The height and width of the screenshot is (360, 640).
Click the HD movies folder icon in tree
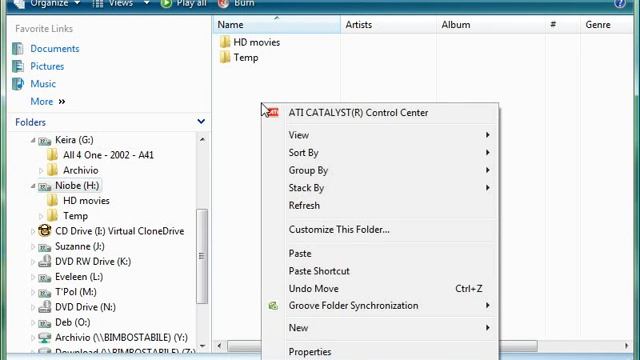(52, 200)
